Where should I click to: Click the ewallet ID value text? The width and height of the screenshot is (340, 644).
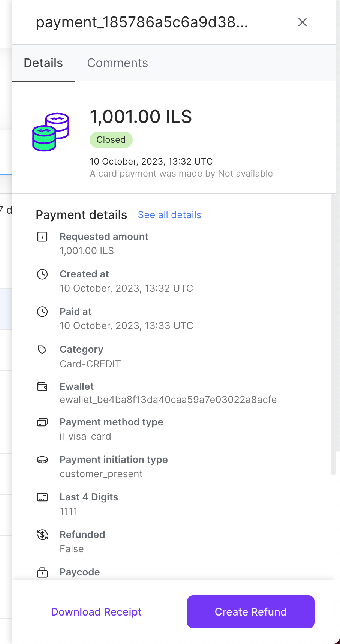tap(168, 400)
